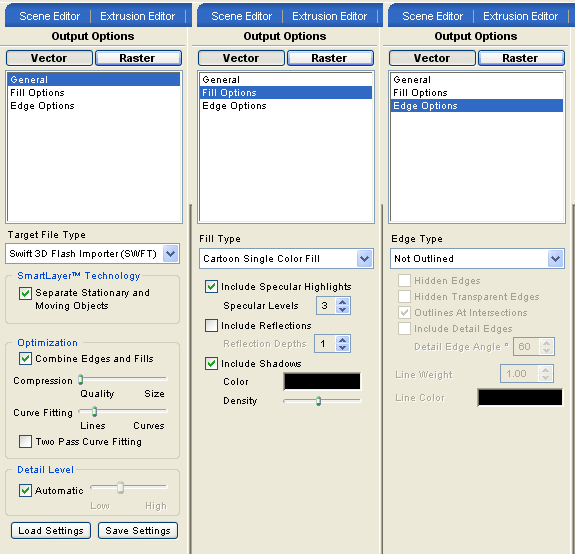Enable Include Reflections checkbox
Image resolution: width=575 pixels, height=554 pixels.
(211, 326)
